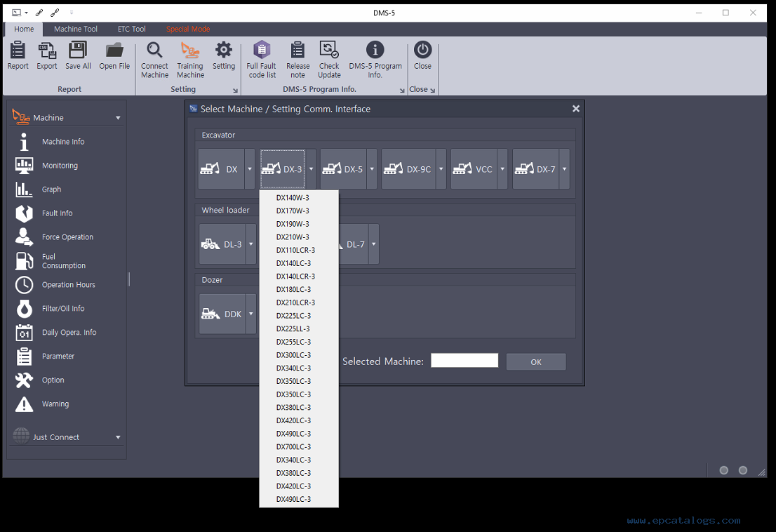Viewport: 776px width, 532px height.
Task: Click the DX-5 excavator series button
Action: coord(344,168)
